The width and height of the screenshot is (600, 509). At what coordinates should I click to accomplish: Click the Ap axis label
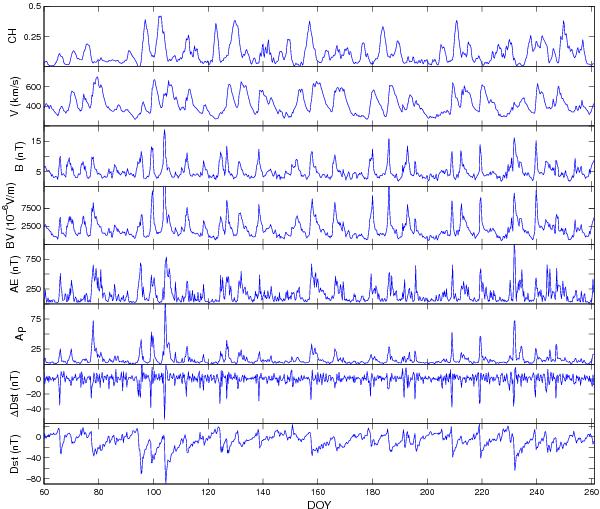click(14, 334)
